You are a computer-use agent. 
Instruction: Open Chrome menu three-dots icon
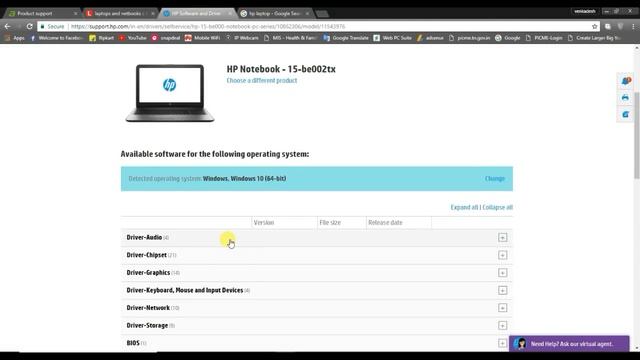pyautogui.click(x=633, y=27)
